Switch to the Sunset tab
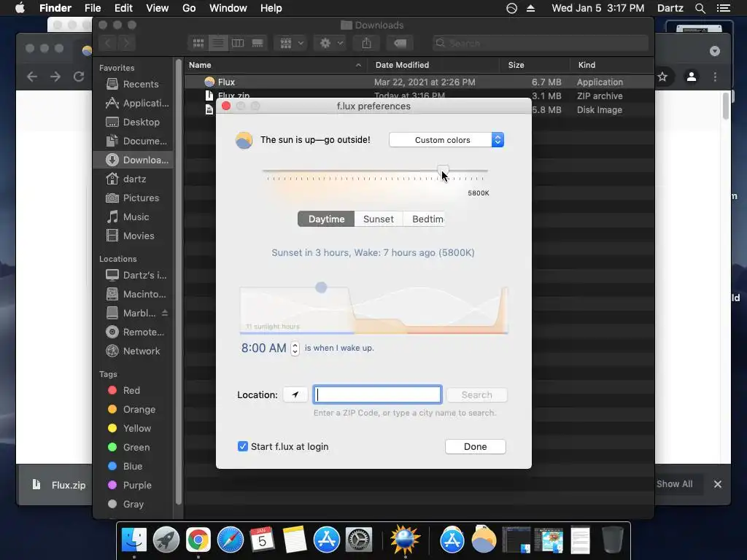This screenshot has width=747, height=560. [379, 219]
